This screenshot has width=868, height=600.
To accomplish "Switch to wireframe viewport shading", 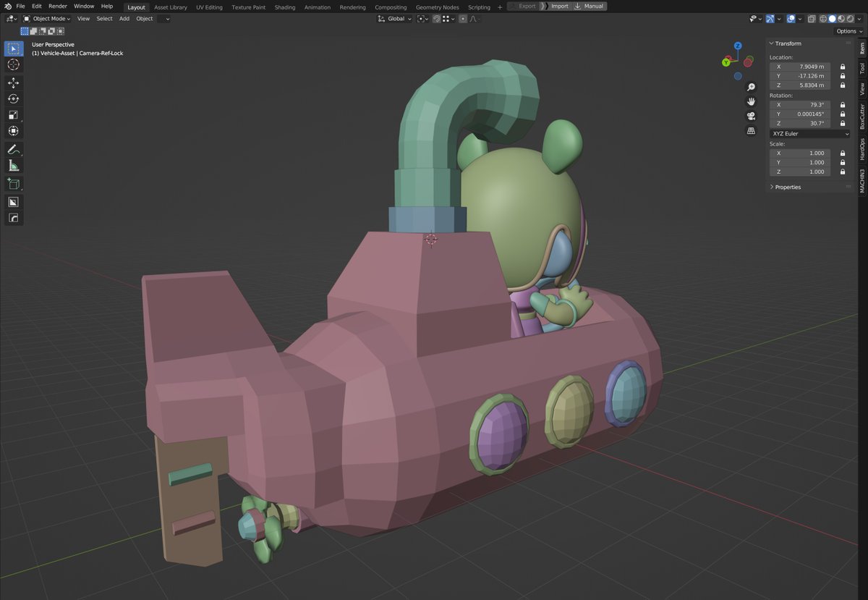I will [x=822, y=19].
